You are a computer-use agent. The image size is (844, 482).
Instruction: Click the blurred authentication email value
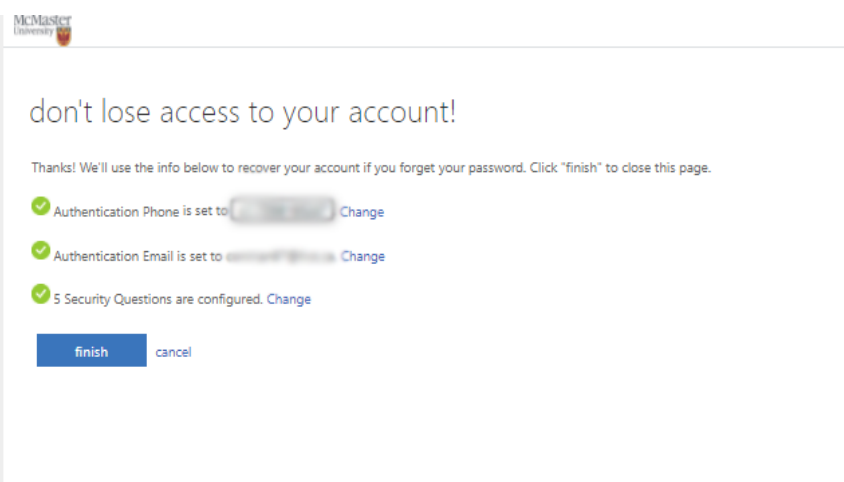tap(280, 256)
